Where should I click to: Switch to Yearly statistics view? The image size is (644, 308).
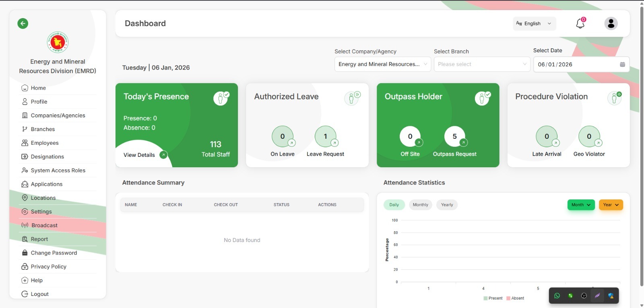pyautogui.click(x=447, y=205)
